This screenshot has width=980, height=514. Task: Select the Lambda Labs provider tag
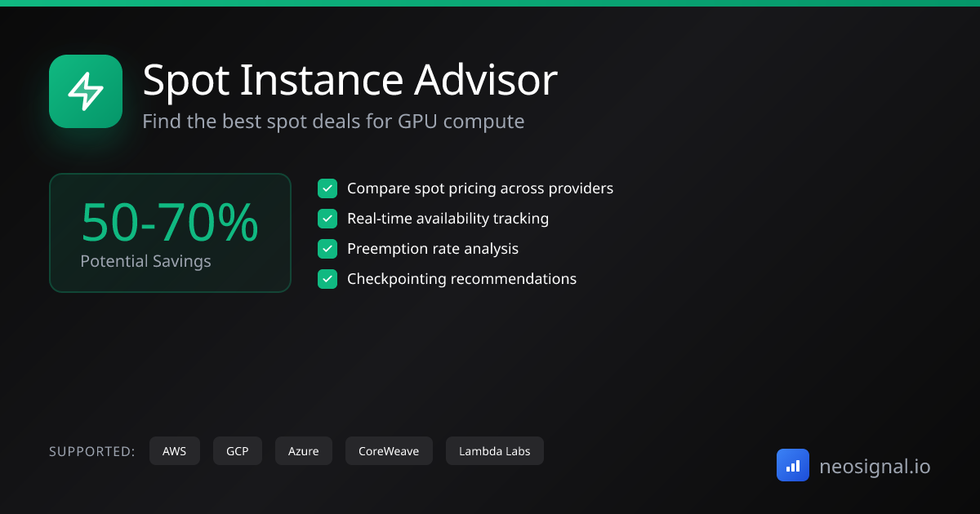[495, 451]
